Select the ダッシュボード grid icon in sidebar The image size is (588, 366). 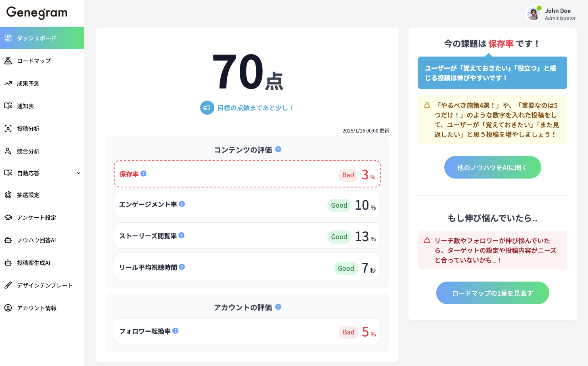(8, 38)
